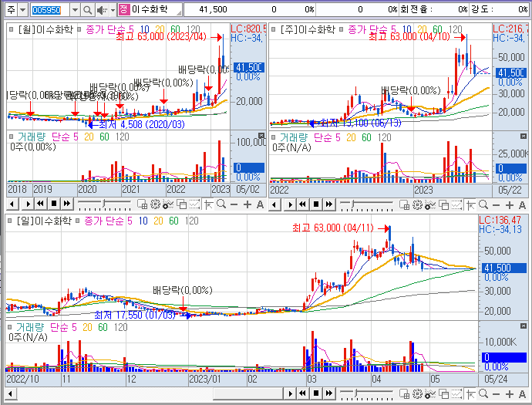Click weekly chart range line icon
The image size is (532, 405).
click(456, 204)
